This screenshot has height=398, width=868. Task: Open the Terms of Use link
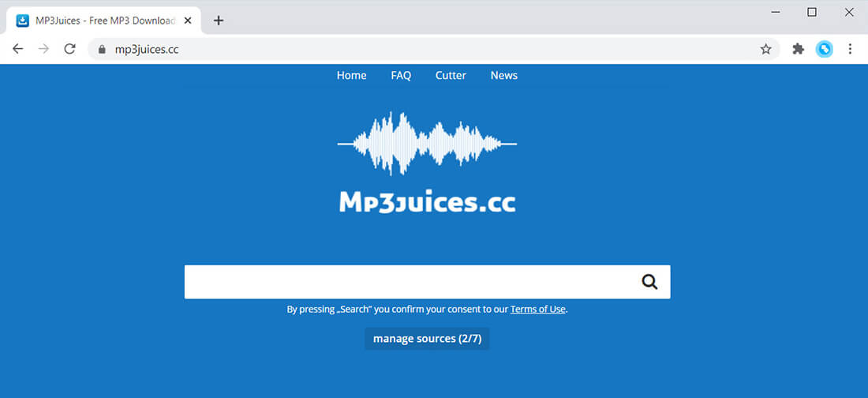point(537,310)
